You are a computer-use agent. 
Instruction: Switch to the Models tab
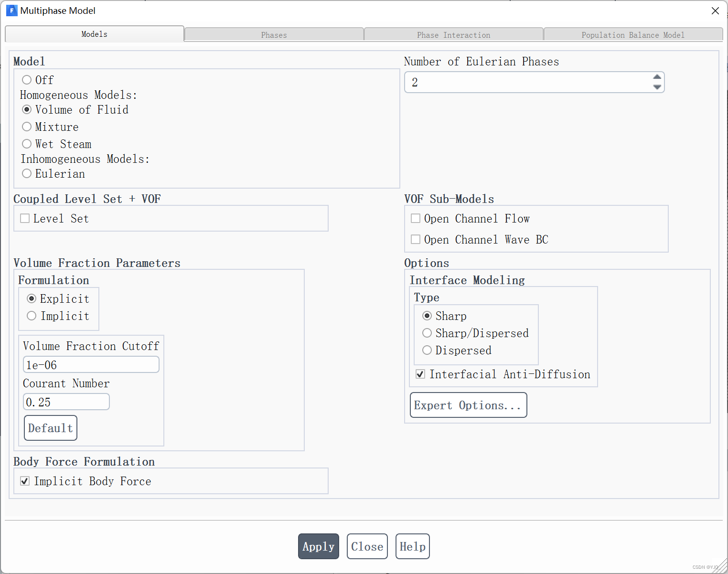(x=95, y=34)
